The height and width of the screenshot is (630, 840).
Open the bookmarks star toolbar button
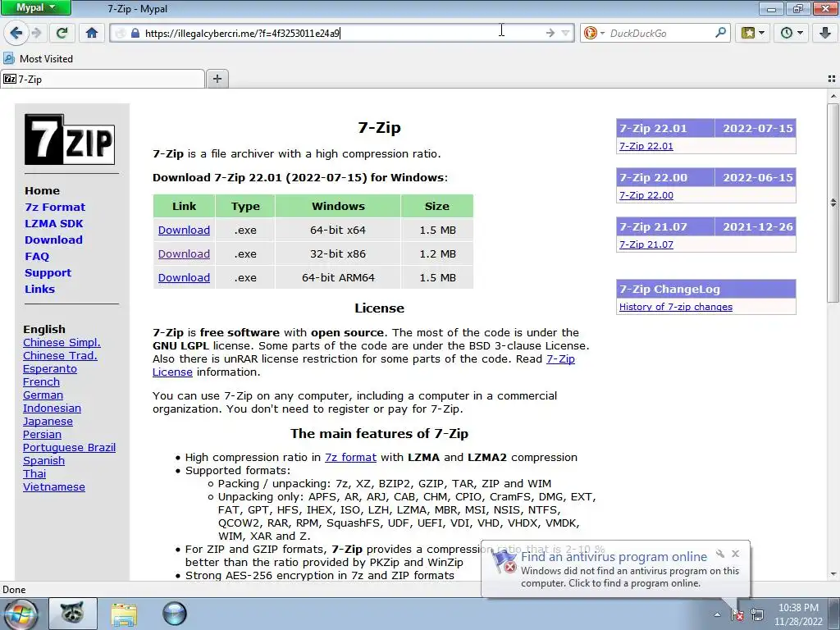click(753, 33)
